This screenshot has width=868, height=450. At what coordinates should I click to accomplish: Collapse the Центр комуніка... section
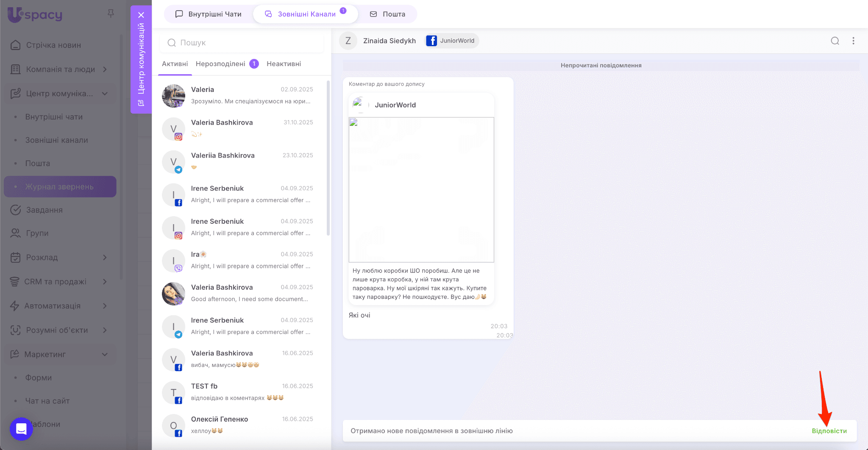(x=105, y=93)
